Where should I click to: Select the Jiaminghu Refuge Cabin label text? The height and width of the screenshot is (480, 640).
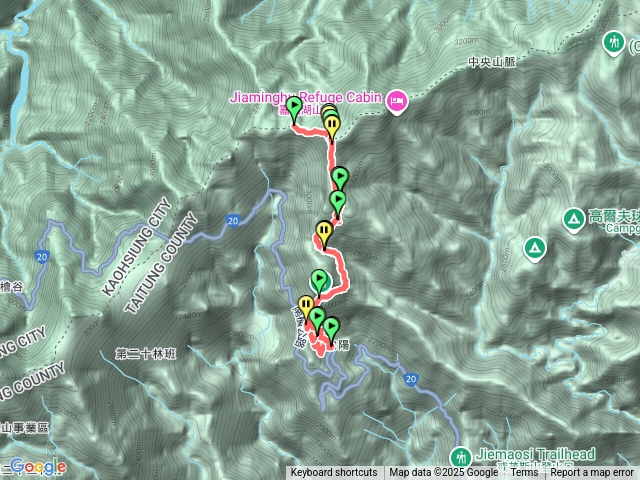(306, 97)
